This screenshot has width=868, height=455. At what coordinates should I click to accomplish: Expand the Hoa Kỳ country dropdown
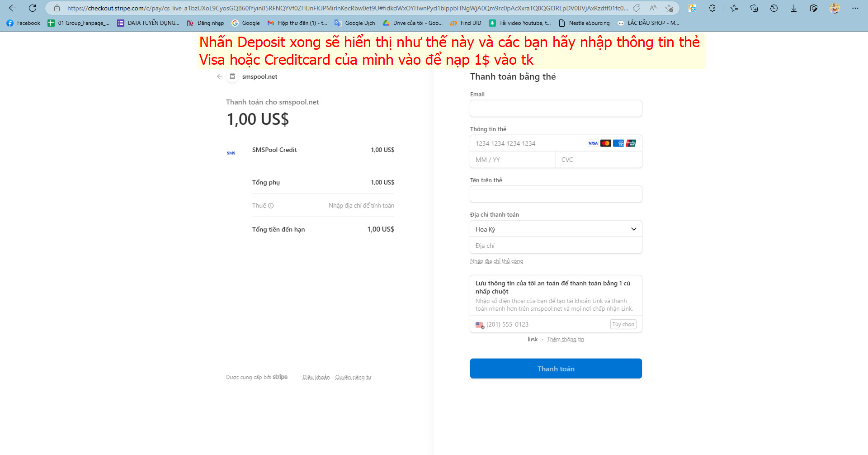pos(556,229)
